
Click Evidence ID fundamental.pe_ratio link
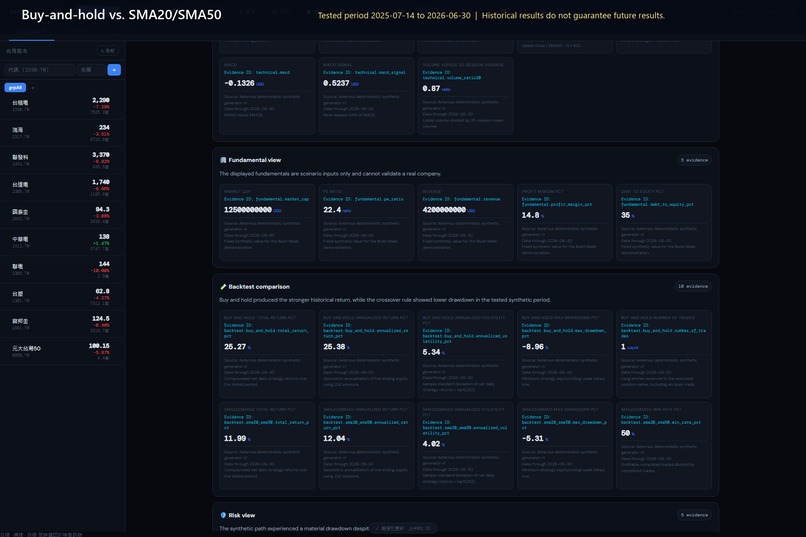tap(363, 199)
